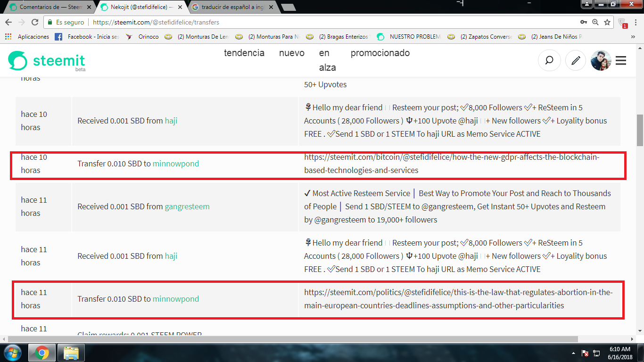Open the '(2) Jeans De Niños' bookmark
The image size is (644, 362).
click(x=551, y=37)
